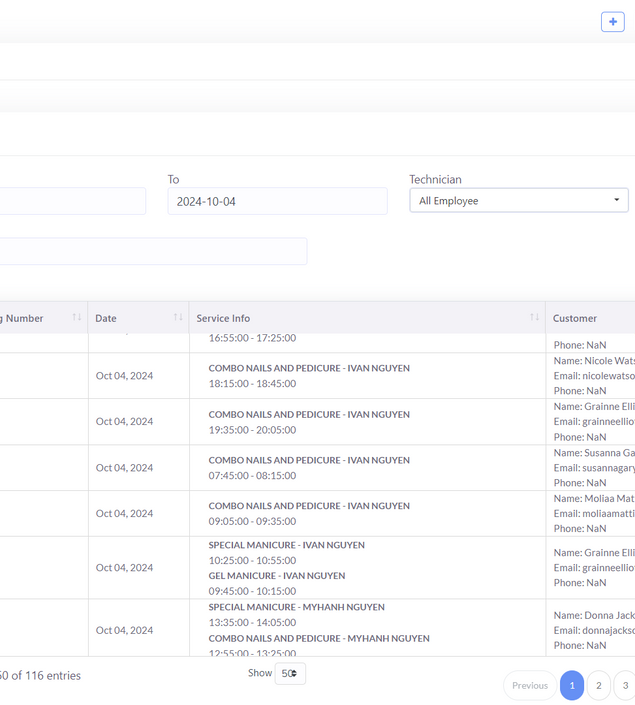The height and width of the screenshot is (705, 635).
Task: Sort by Service Info column arrows
Action: tap(534, 318)
